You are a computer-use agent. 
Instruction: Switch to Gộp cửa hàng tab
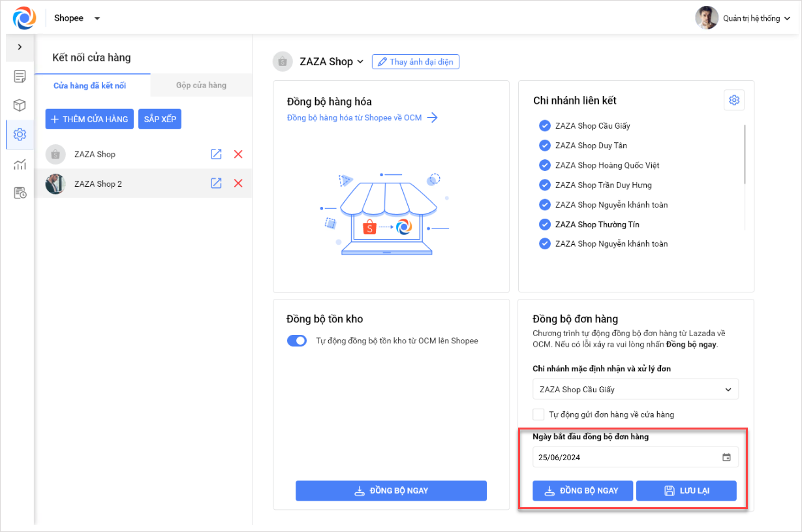201,86
